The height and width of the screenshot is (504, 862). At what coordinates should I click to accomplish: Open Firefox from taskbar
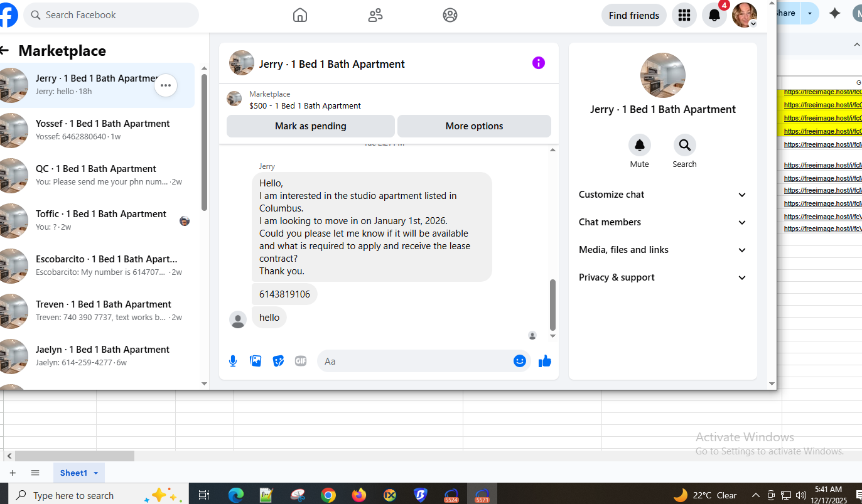[359, 495]
